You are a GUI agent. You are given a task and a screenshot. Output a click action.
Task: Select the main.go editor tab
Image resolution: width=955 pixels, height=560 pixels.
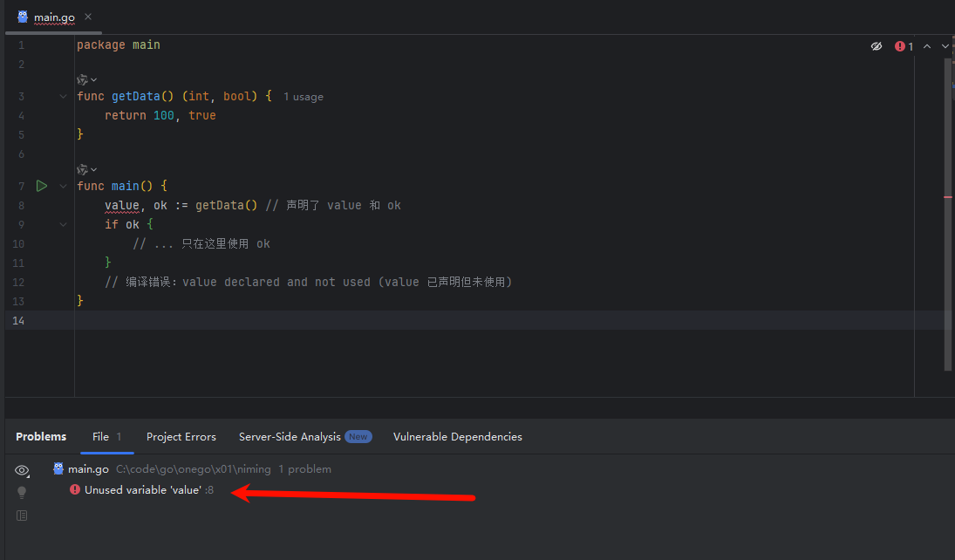click(54, 17)
